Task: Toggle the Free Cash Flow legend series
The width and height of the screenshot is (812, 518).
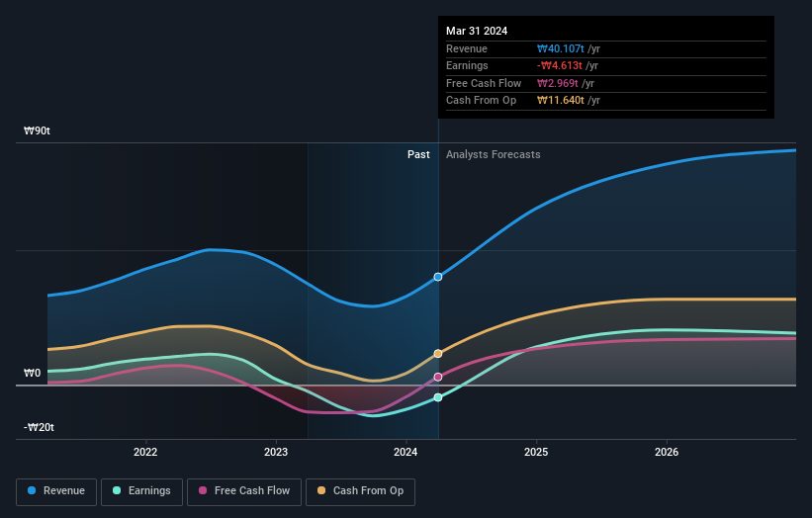Action: point(244,491)
